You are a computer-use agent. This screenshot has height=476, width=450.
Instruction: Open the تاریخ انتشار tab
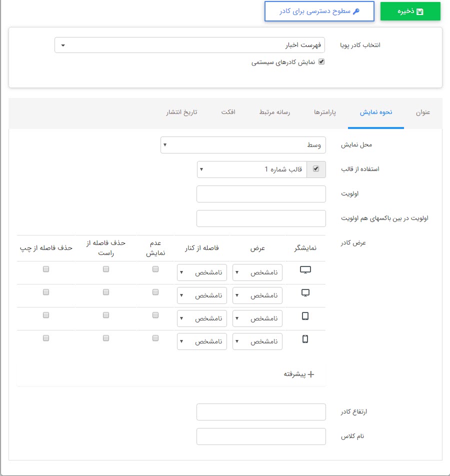(x=181, y=112)
